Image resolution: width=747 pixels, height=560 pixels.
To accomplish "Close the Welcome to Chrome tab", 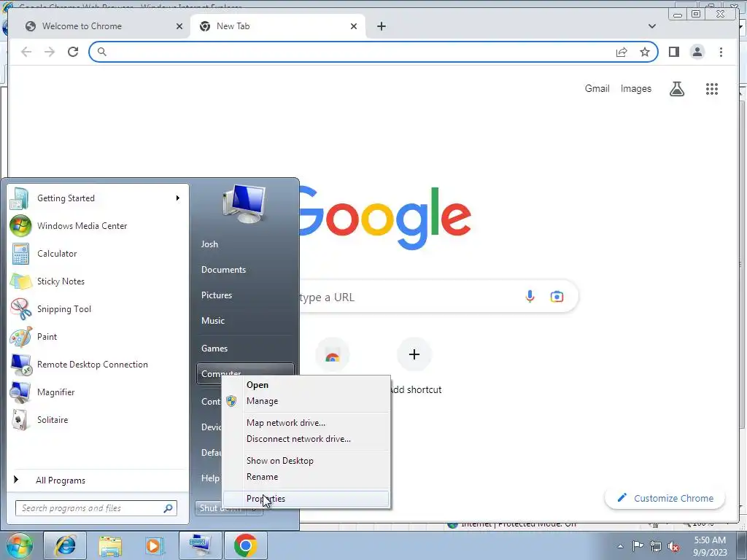I will 179,26.
